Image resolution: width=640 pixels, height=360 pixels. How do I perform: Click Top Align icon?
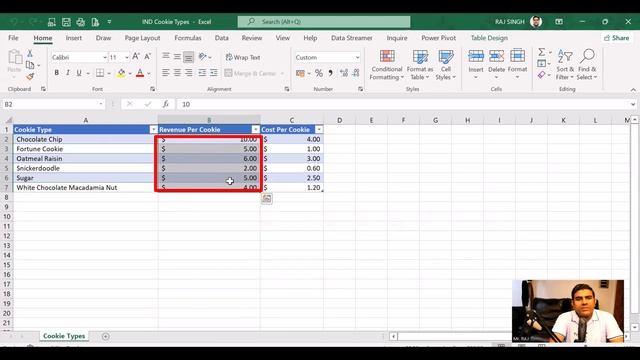166,56
